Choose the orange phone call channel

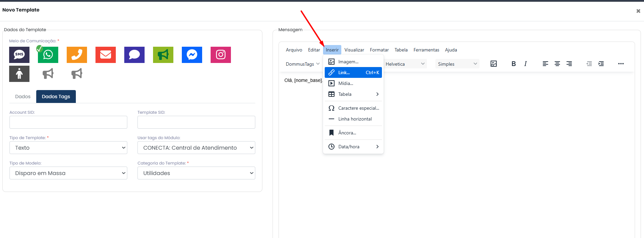[77, 55]
